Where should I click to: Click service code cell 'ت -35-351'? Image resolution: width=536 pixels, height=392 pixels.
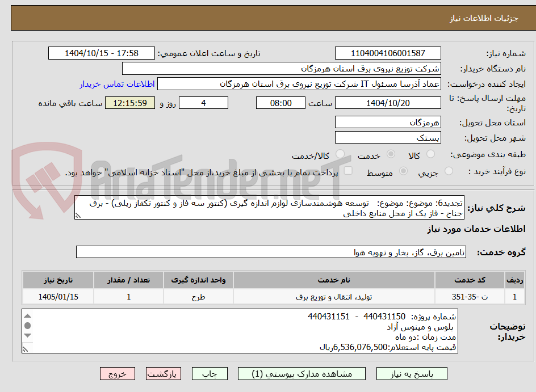click(x=470, y=297)
